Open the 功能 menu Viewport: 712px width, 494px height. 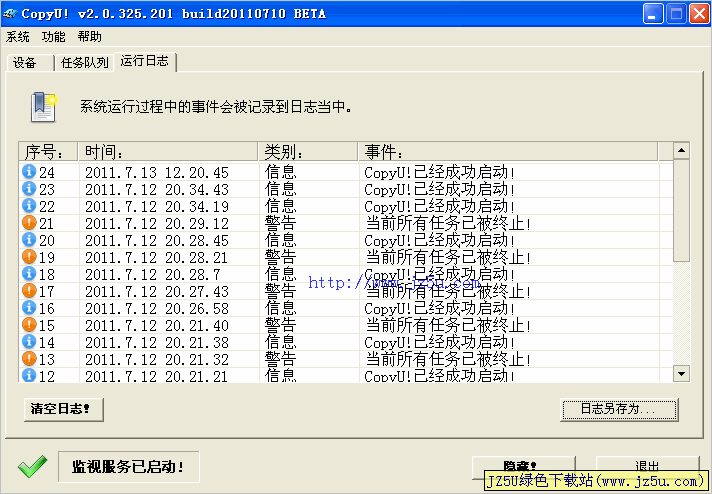[x=54, y=36]
